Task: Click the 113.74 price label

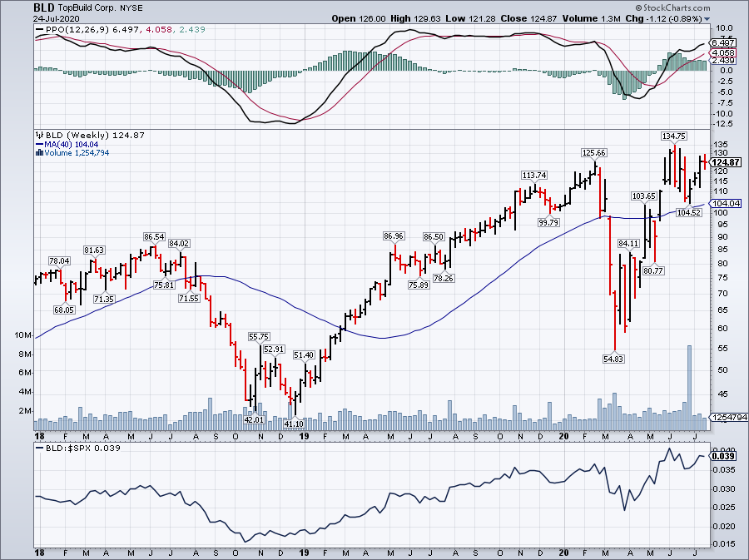Action: coord(534,176)
